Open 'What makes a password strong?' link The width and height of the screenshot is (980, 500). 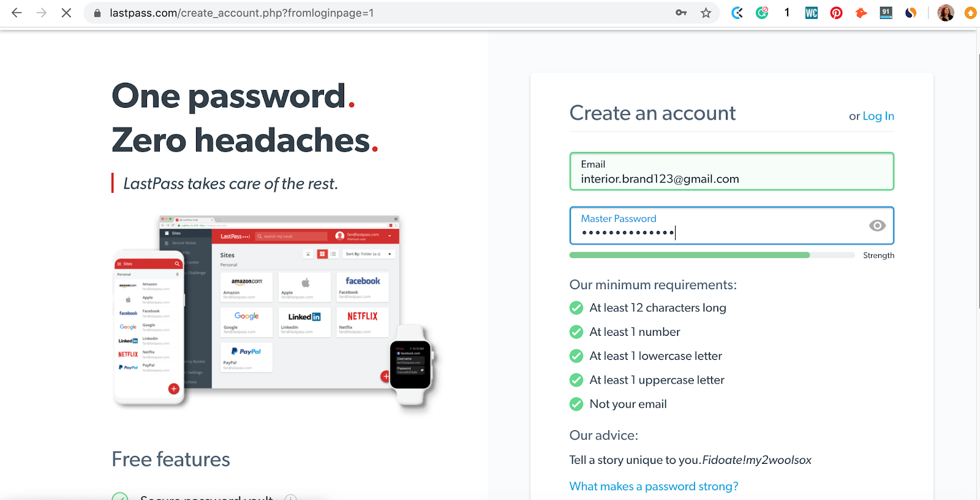pos(654,486)
